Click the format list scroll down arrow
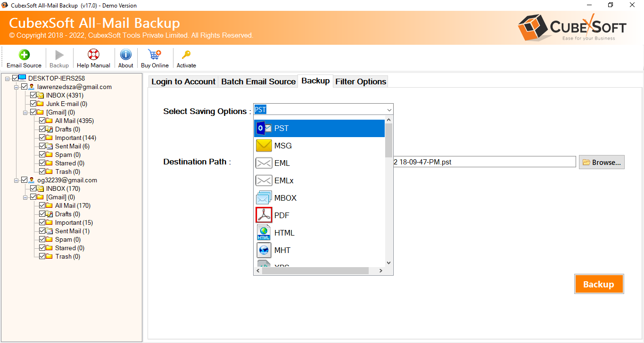Screen dimensions: 644x343 (388, 263)
